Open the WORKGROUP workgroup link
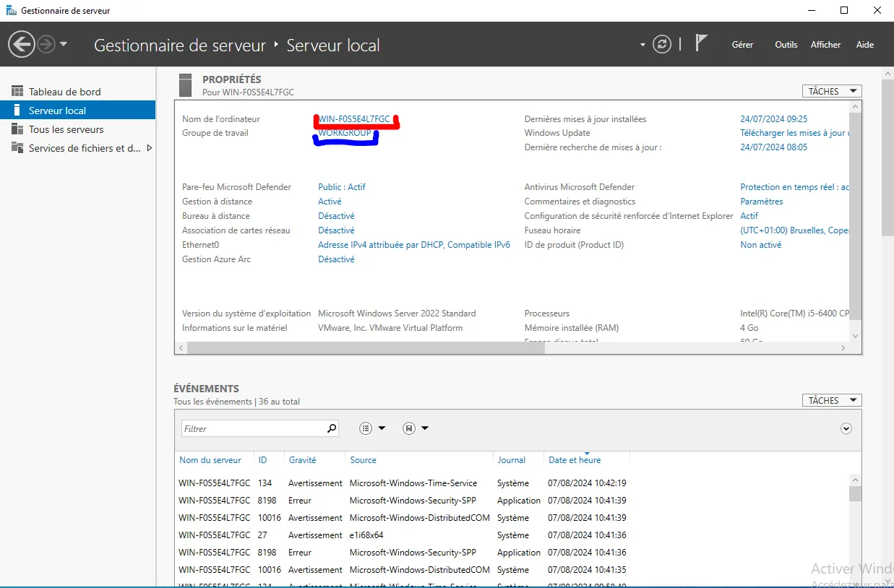 point(345,133)
